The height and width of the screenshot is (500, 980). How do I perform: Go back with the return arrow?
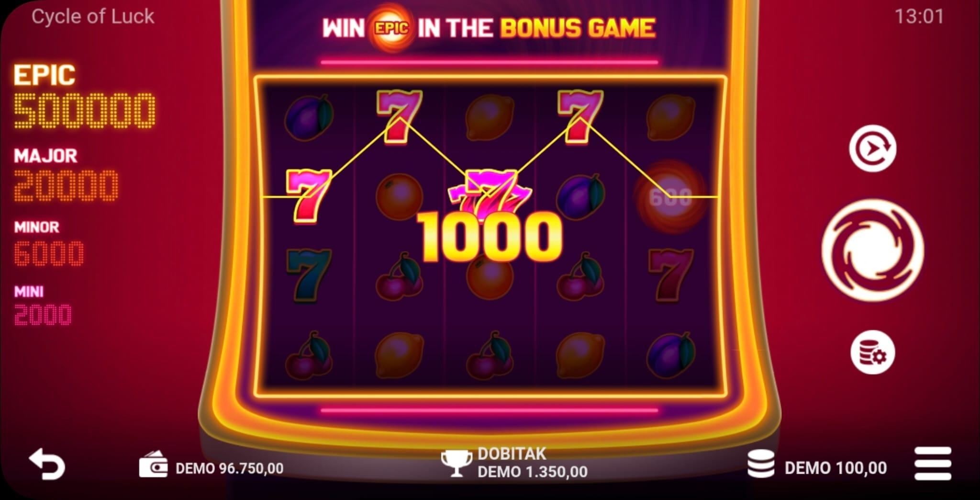coord(47,464)
